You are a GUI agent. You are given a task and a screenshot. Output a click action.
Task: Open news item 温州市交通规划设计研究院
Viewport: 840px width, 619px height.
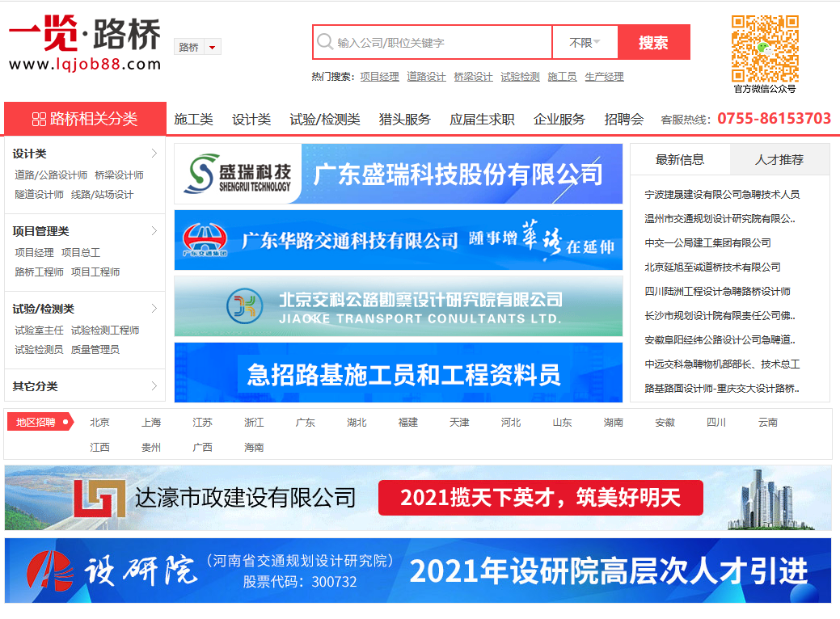720,218
